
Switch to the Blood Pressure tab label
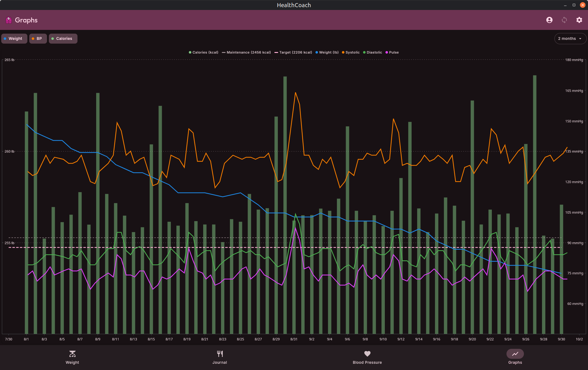[367, 363]
